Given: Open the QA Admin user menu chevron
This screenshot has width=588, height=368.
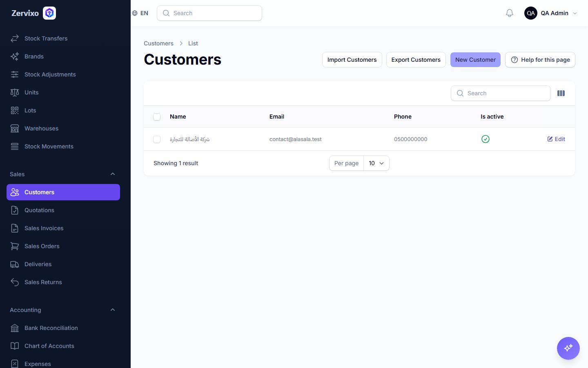Looking at the screenshot, I should [x=575, y=13].
